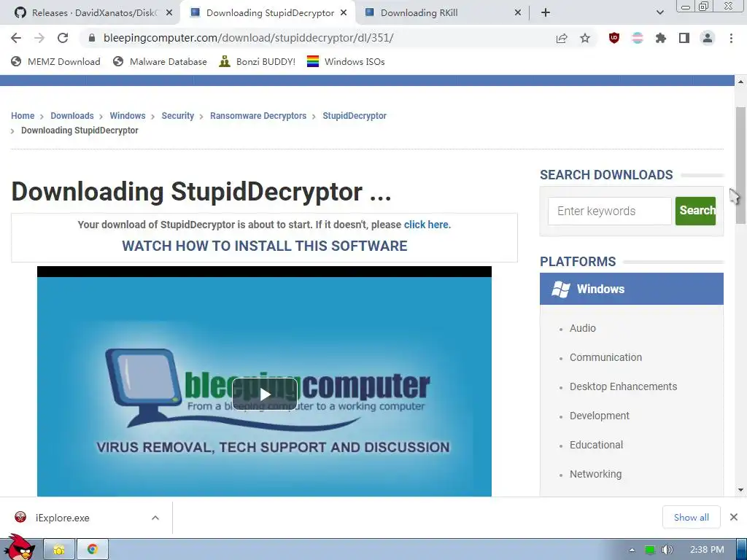
Task: Open the downloaded iExplore.exe file
Action: click(x=62, y=518)
